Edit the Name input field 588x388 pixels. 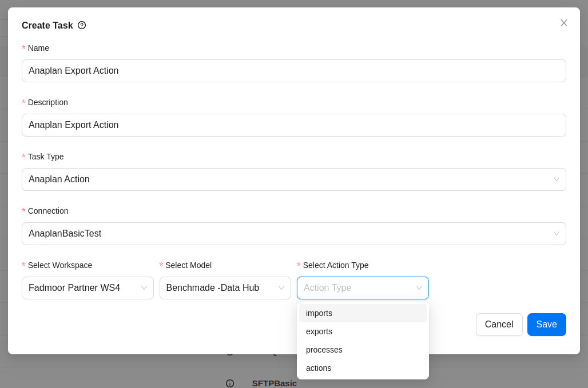click(293, 71)
